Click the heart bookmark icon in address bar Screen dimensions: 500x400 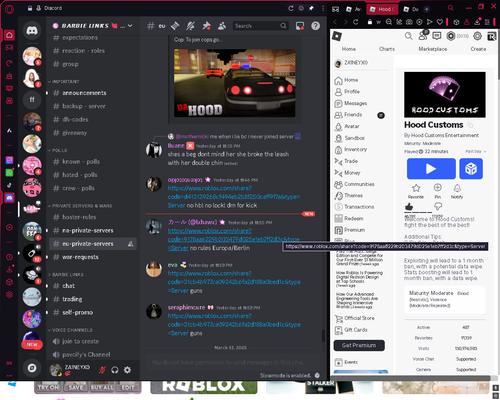[440, 22]
